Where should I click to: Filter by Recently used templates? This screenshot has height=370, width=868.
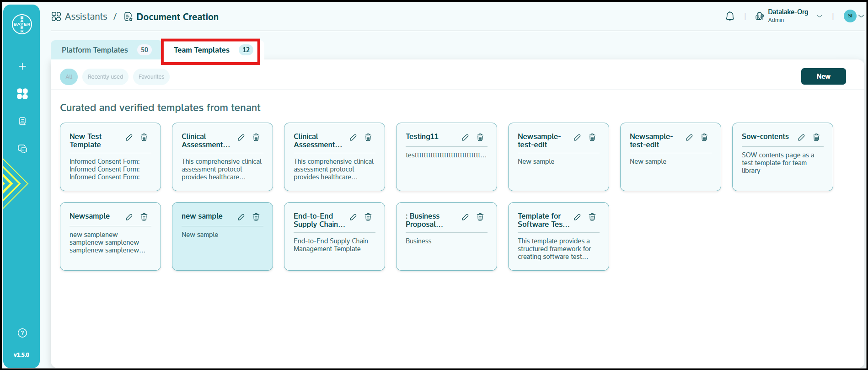click(105, 77)
